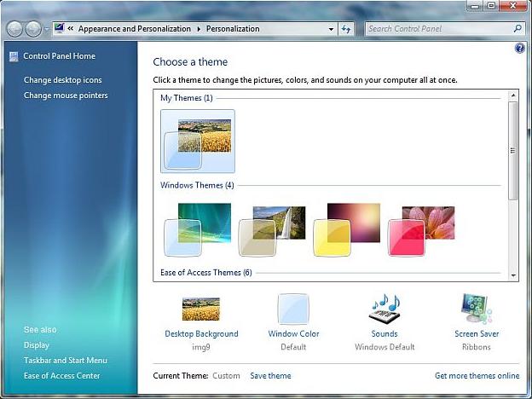Open Change mouse pointers link
The height and width of the screenshot is (399, 532).
[x=66, y=95]
